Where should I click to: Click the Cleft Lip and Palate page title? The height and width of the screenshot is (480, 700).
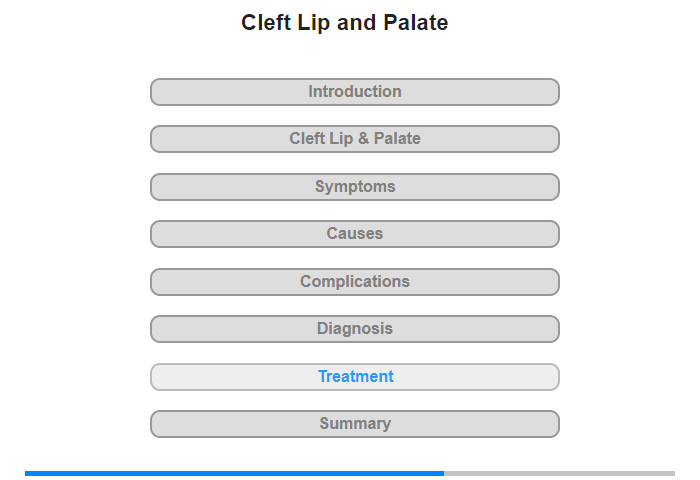point(345,23)
